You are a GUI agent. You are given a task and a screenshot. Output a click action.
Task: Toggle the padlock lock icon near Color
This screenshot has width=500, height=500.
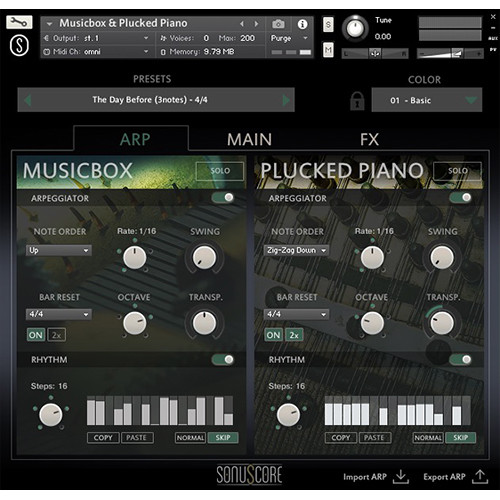point(357,101)
